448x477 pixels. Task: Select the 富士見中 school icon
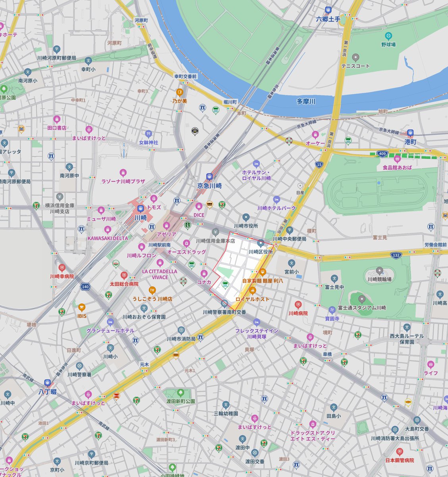pyautogui.click(x=334, y=278)
